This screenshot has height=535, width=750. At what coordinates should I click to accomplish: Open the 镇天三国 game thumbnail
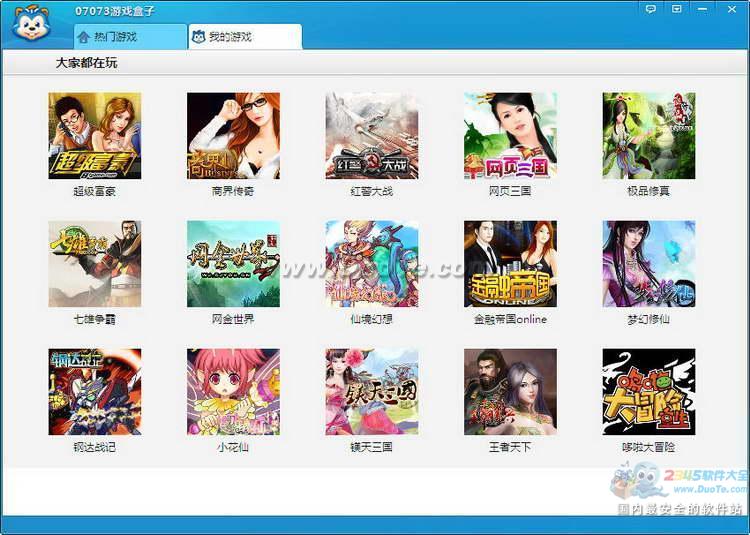click(372, 392)
